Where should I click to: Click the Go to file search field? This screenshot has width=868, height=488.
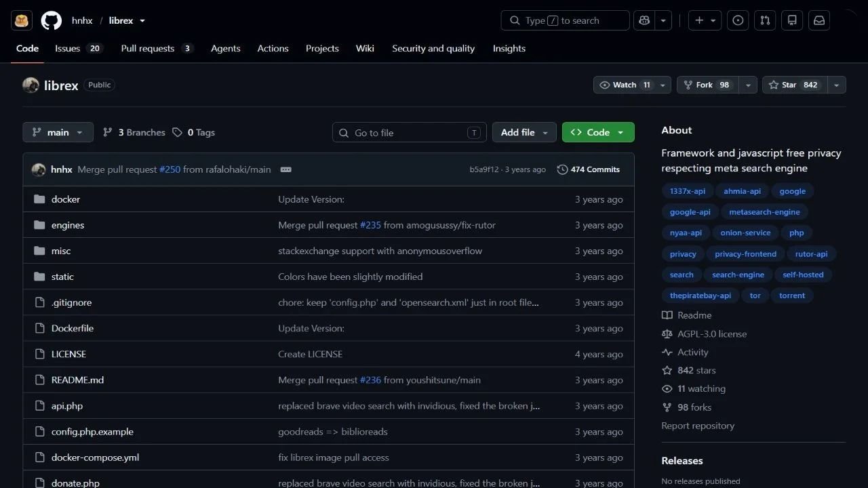pyautogui.click(x=410, y=132)
